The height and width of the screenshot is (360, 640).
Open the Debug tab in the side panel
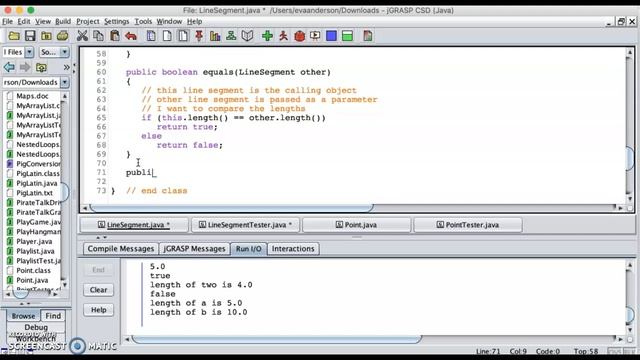pyautogui.click(x=36, y=327)
